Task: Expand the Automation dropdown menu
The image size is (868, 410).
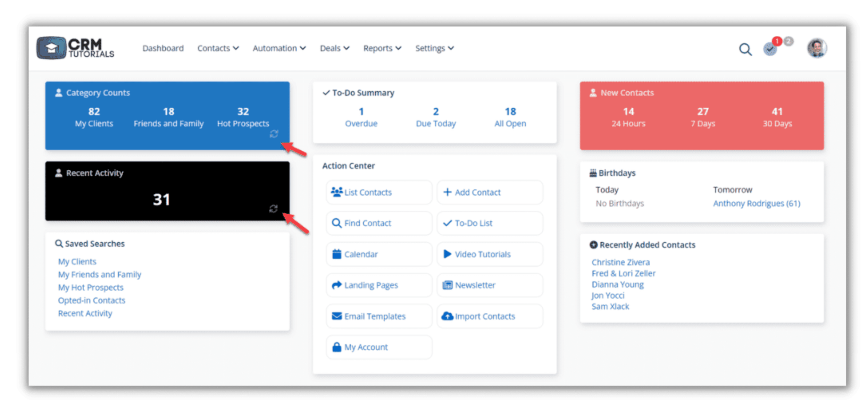Action: click(279, 48)
